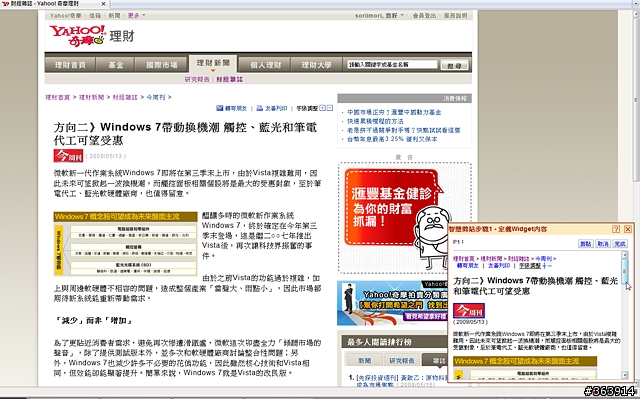
Task: Click Widget popup scrollbar down arrow
Action: click(x=624, y=375)
